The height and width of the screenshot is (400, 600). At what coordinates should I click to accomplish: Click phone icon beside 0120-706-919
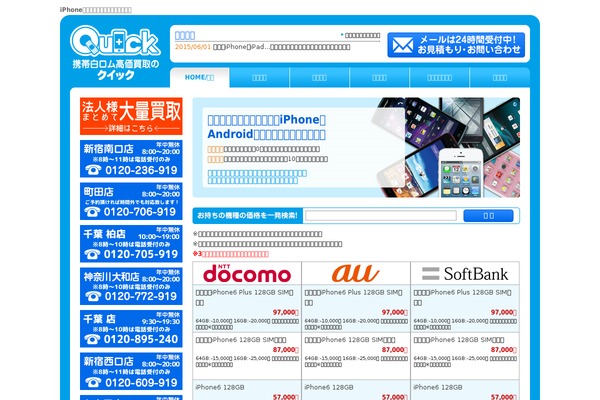(x=92, y=212)
